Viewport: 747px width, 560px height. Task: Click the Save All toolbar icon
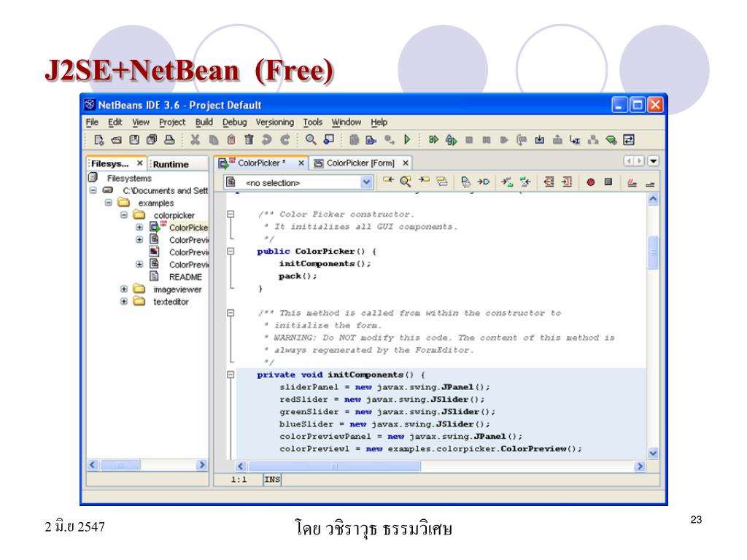[152, 139]
